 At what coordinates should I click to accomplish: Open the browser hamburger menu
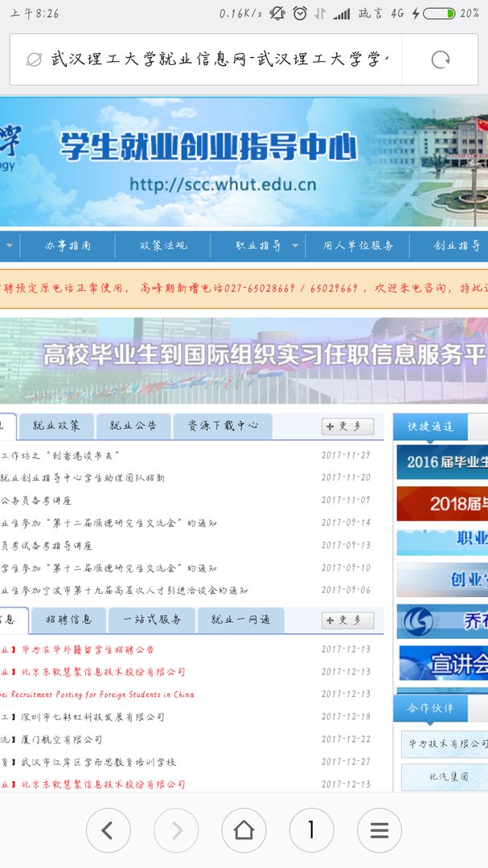pos(379,829)
